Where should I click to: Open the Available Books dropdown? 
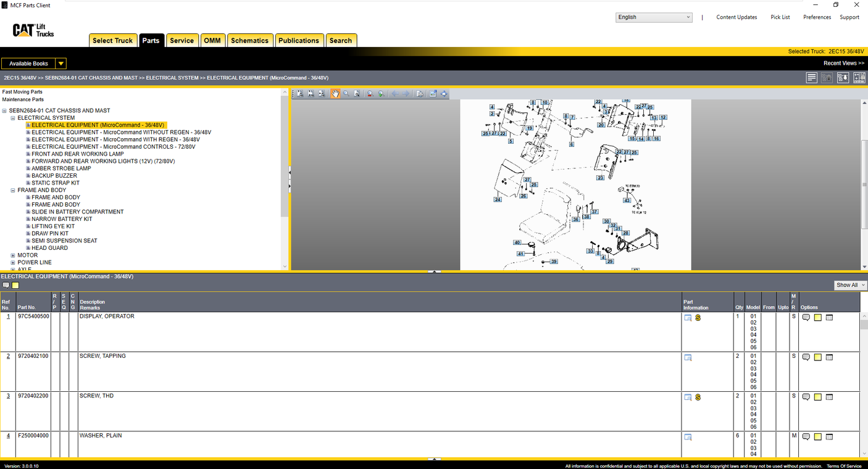(x=61, y=63)
